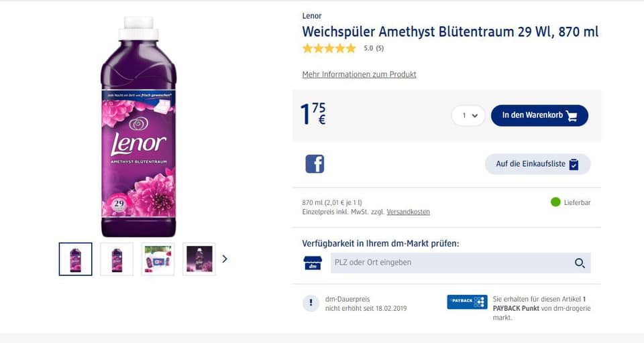Image resolution: width=644 pixels, height=343 pixels.
Task: Click Auf die Einkaufsliste button
Action: 537,164
